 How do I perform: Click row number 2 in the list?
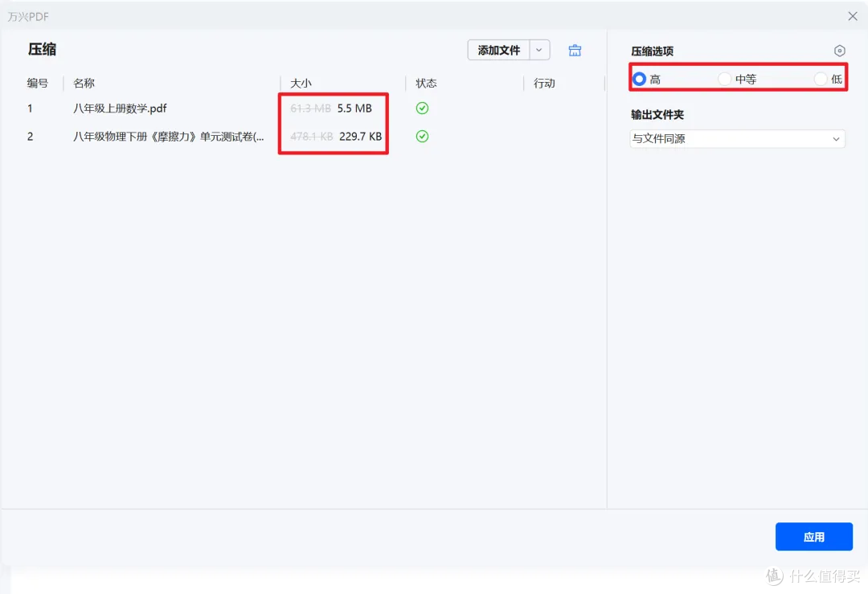[30, 136]
